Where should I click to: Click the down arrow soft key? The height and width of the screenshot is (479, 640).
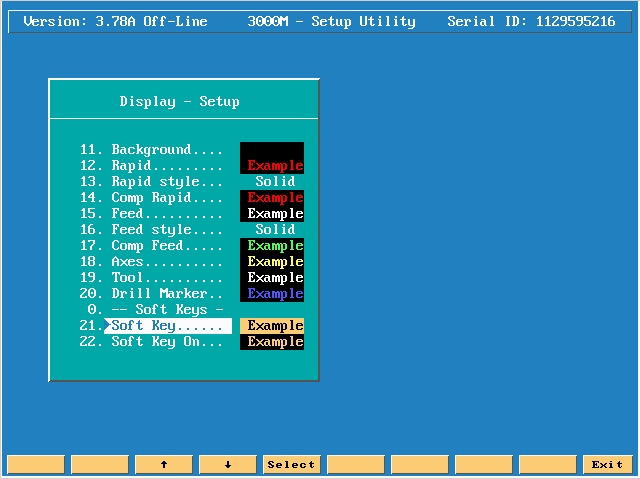tap(228, 464)
